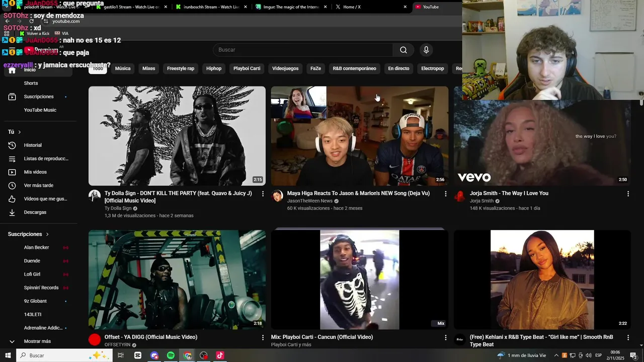Screen dimensions: 644x362
Task: Click the Windows Start button
Action: coord(8,355)
